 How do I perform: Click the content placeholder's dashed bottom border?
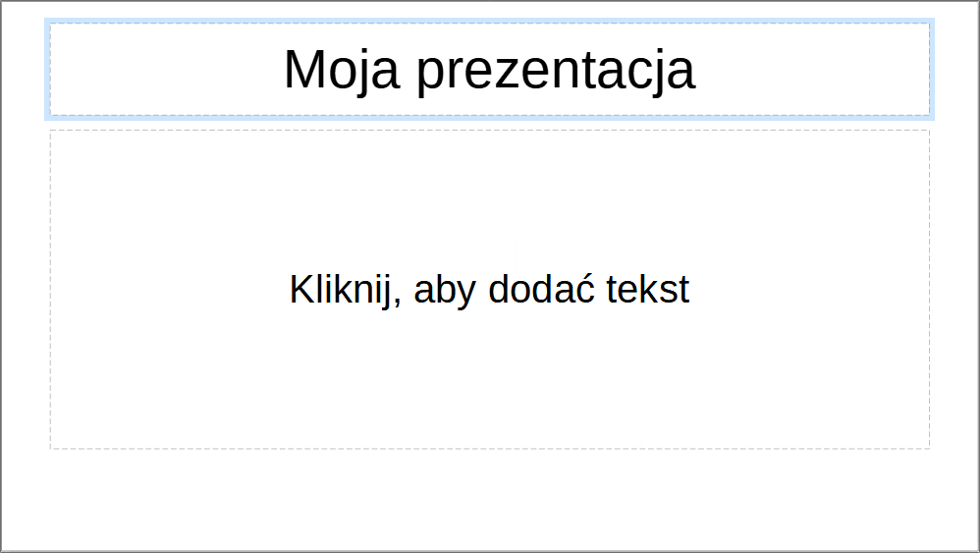(x=489, y=449)
